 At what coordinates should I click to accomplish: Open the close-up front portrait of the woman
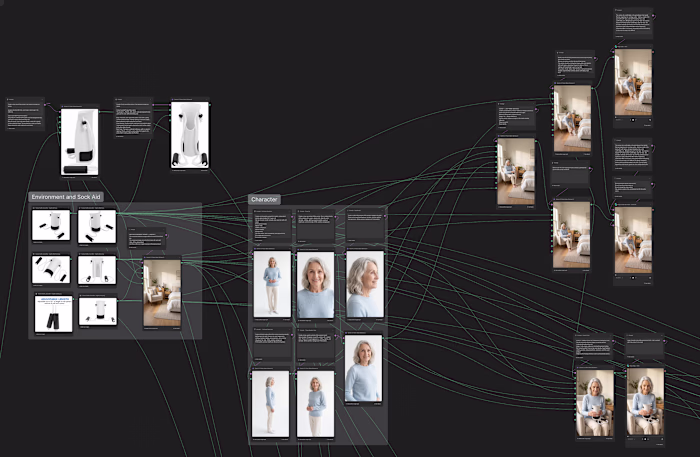pyautogui.click(x=316, y=285)
